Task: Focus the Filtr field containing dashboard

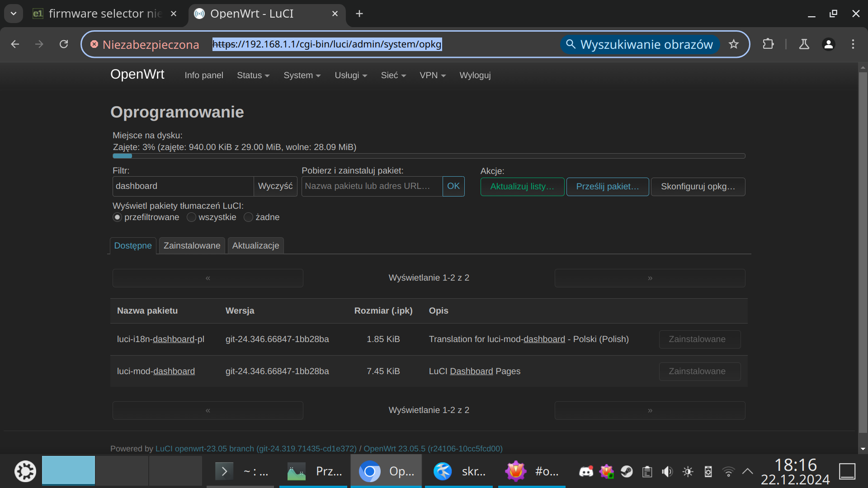Action: coord(183,186)
